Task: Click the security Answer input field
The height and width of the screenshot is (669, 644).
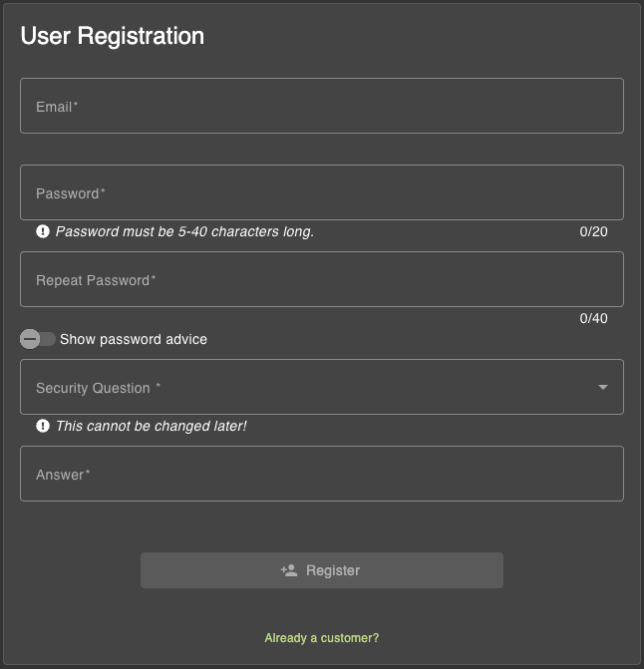Action: (321, 474)
